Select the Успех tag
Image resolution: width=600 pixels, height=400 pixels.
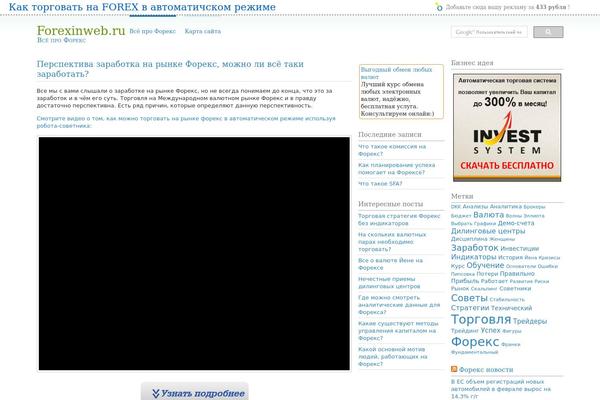point(490,330)
